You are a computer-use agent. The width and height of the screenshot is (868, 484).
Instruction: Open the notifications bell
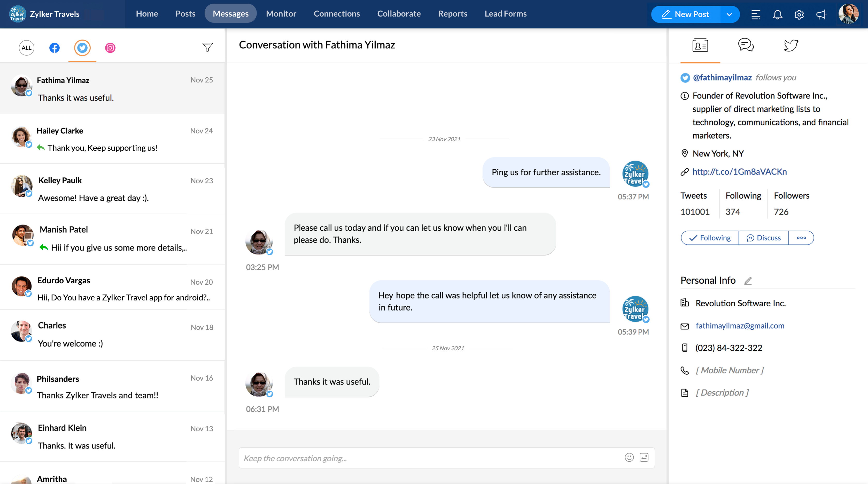[777, 14]
